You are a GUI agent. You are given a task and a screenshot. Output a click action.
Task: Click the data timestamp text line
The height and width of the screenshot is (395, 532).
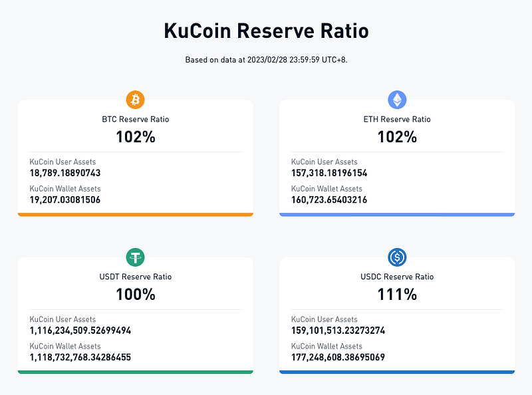[266, 60]
